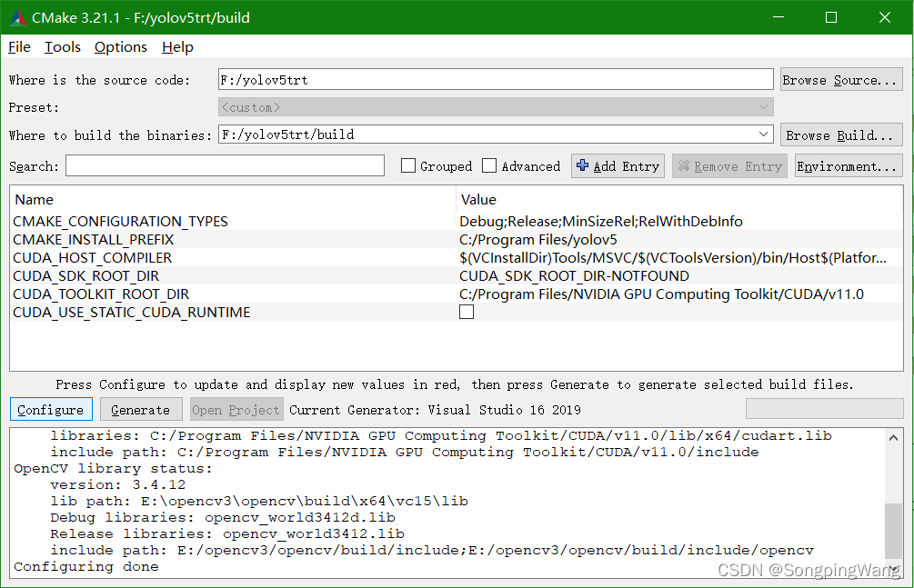This screenshot has height=588, width=914.
Task: Click 'Configuring done' line in output log
Action: (86, 566)
